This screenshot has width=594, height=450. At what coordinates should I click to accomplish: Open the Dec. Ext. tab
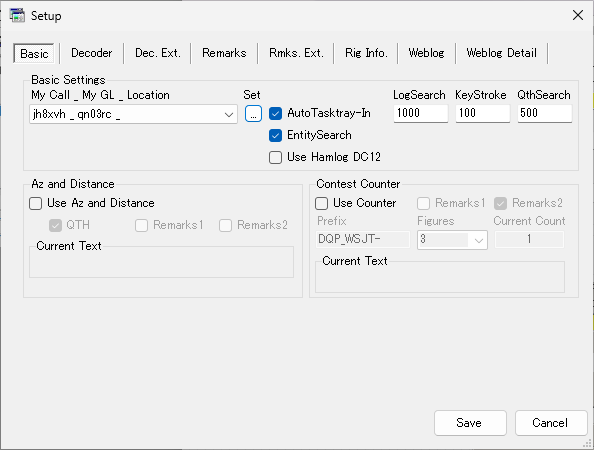[158, 53]
